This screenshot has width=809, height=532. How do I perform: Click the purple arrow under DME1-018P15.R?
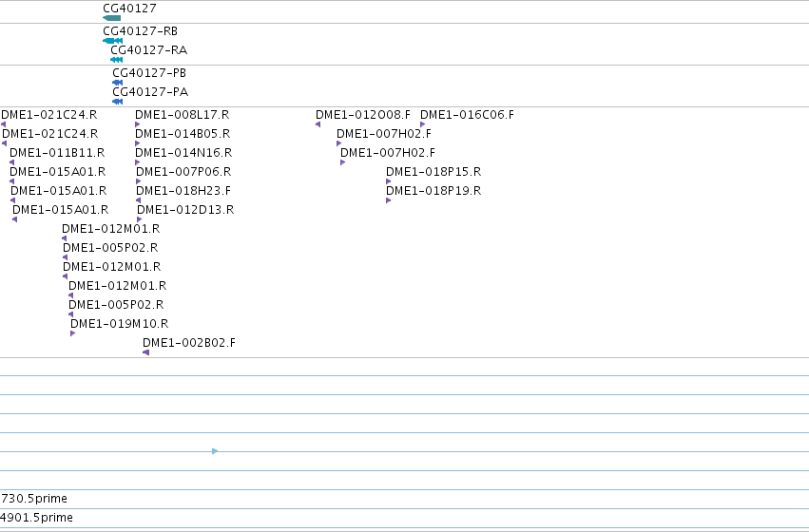389,181
